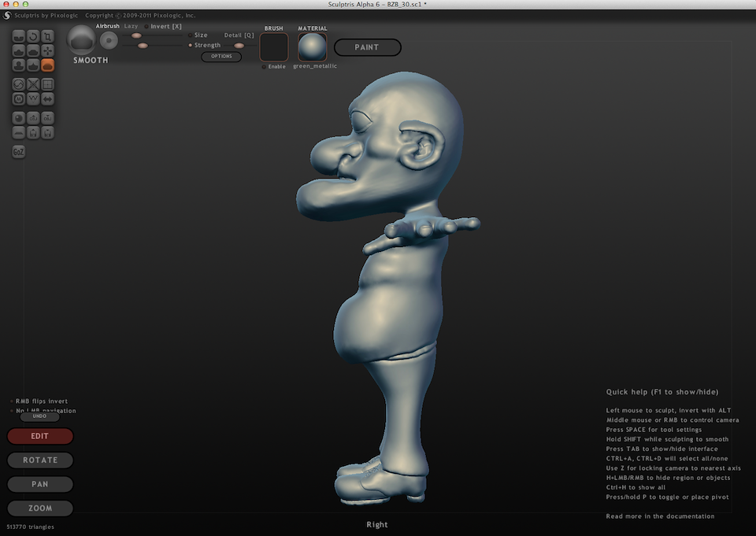
Task: Choose the Draw brush tool icon
Action: pyautogui.click(x=19, y=50)
